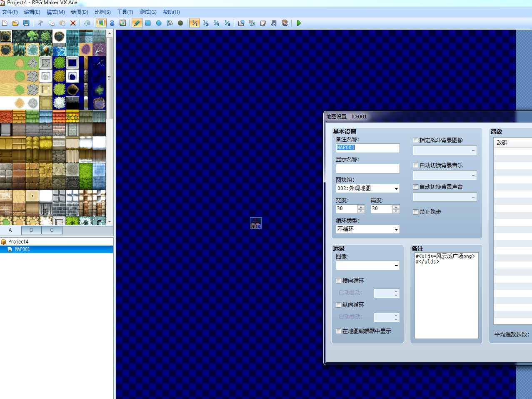The height and width of the screenshot is (399, 532).
Task: Click the Cut scissors icon
Action: [40, 23]
